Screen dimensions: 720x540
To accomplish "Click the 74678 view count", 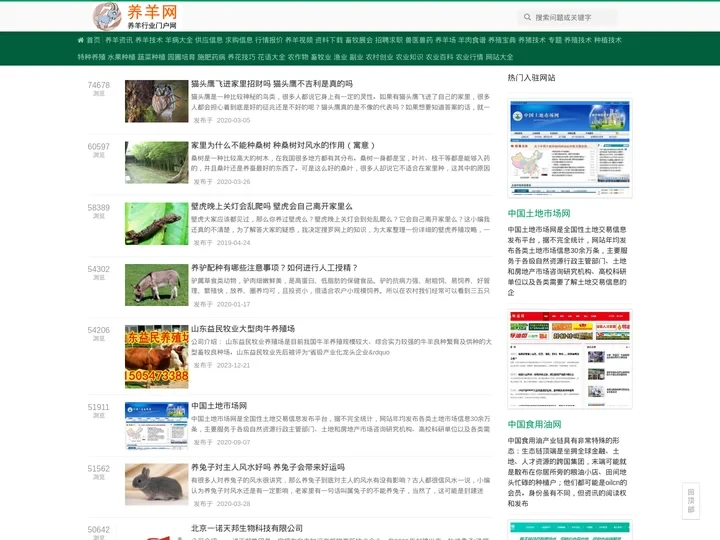I will point(99,85).
